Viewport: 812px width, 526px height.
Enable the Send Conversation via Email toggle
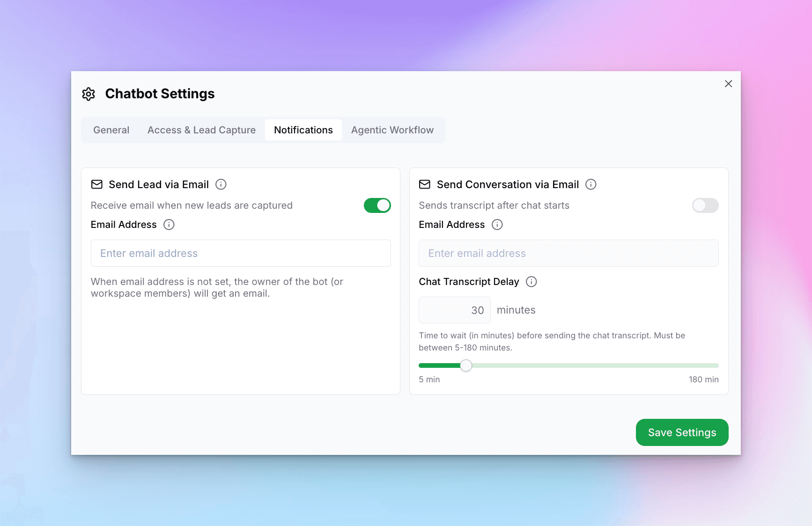coord(705,205)
